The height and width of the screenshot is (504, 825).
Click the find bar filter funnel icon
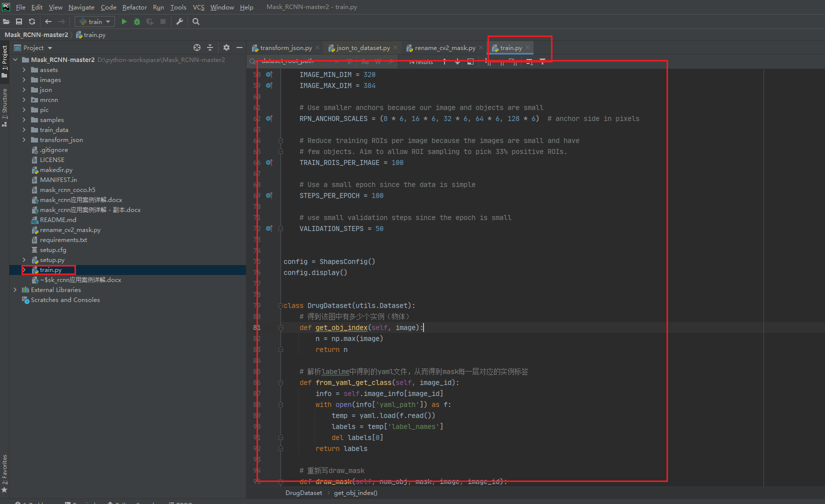click(x=542, y=61)
